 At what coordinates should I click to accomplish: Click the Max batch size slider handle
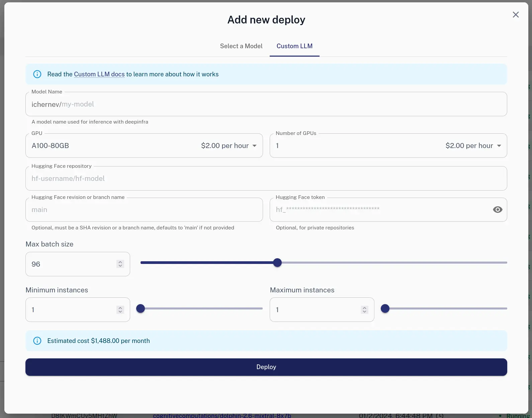pos(277,263)
